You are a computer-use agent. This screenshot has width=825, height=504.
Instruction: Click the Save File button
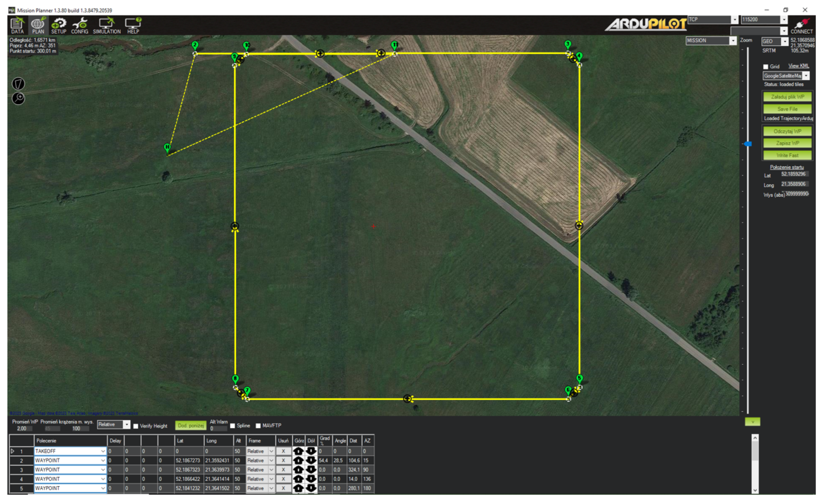pyautogui.click(x=787, y=109)
